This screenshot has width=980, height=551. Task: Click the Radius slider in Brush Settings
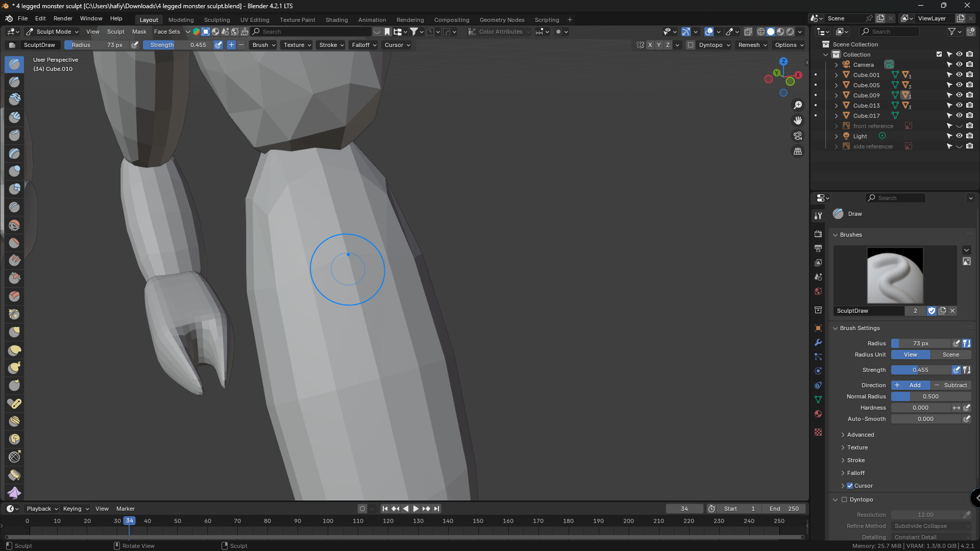coord(921,343)
